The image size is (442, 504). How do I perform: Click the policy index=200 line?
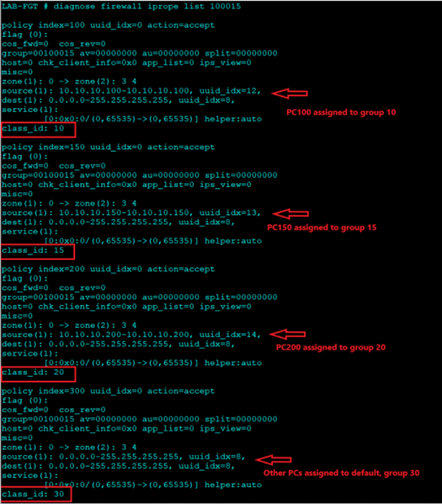click(108, 269)
